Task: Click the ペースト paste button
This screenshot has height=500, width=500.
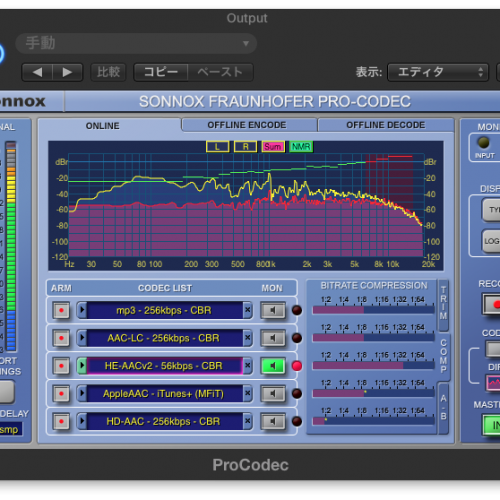Action: [220, 72]
